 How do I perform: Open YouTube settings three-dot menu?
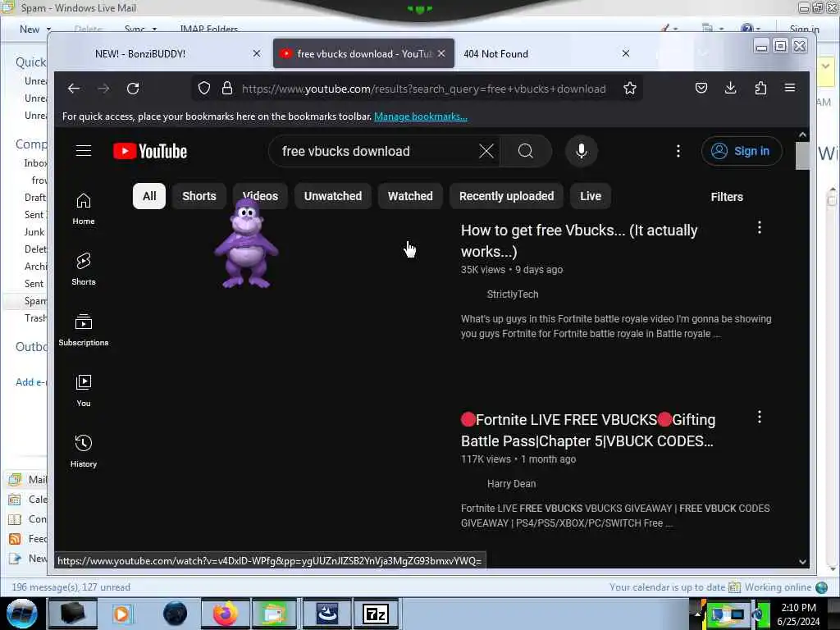678,152
